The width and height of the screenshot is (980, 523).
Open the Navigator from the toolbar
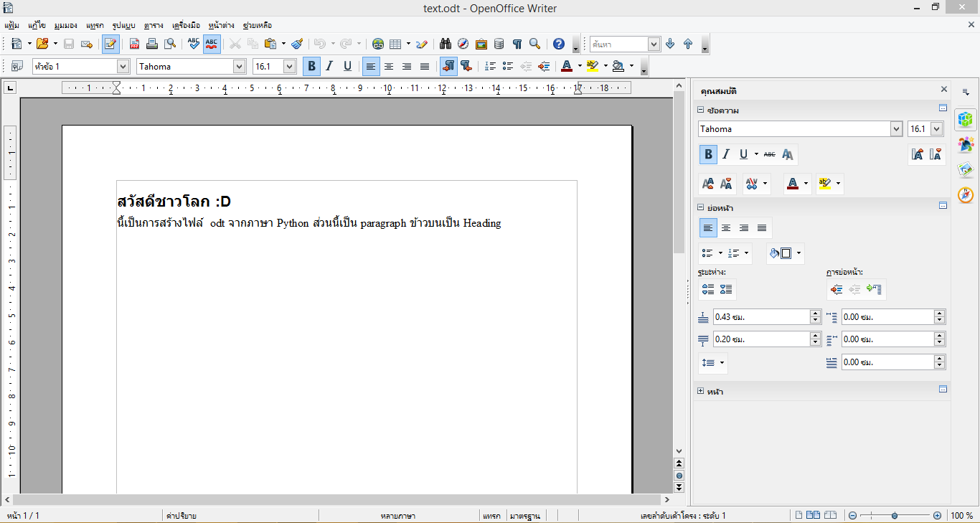(x=463, y=44)
